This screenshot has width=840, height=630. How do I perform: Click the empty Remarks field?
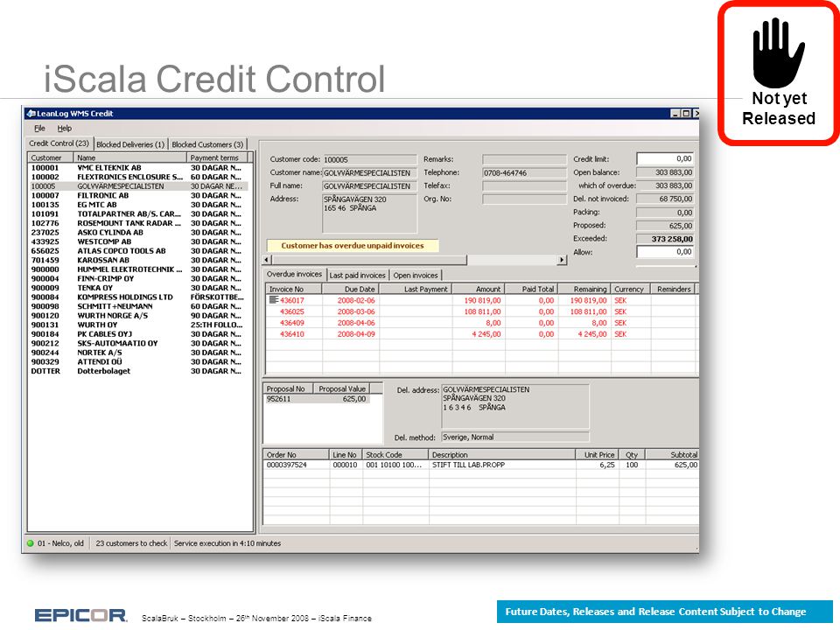pyautogui.click(x=524, y=159)
